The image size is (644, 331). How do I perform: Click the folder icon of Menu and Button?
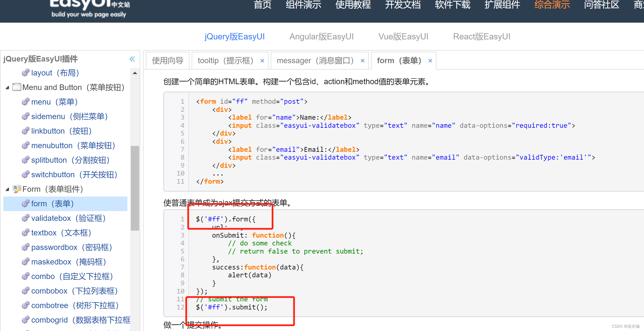(17, 87)
